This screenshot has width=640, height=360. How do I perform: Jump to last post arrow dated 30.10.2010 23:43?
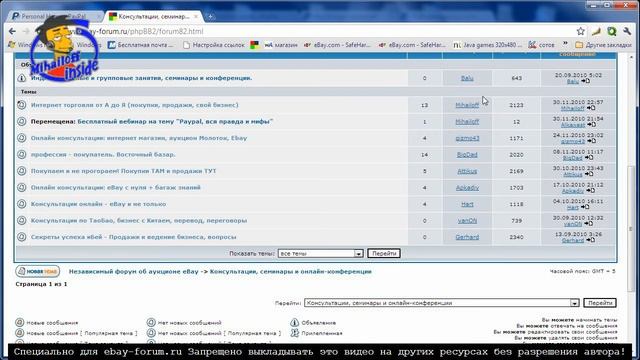pos(589,174)
